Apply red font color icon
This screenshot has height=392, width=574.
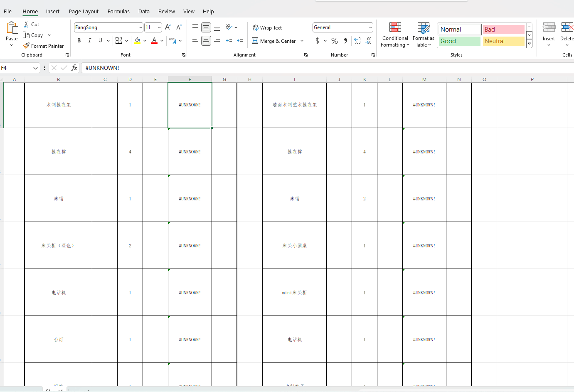click(x=154, y=41)
